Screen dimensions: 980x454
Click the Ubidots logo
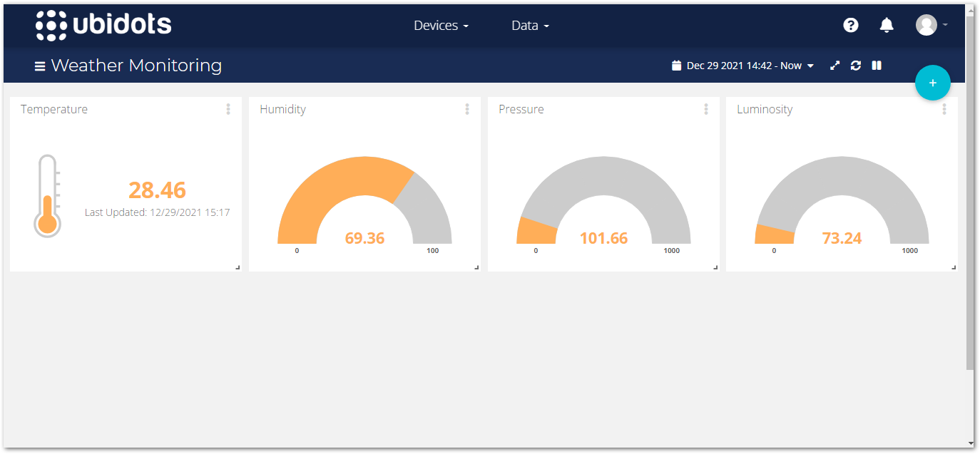103,26
